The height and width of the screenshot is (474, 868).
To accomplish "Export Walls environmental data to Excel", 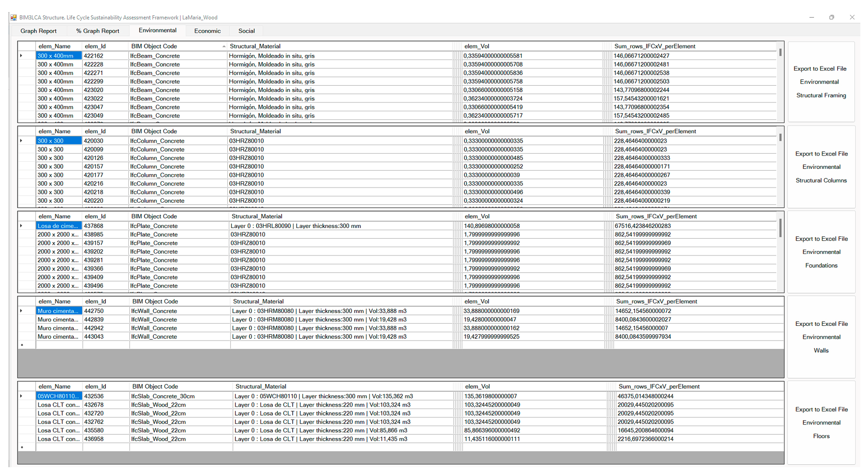I will point(821,337).
